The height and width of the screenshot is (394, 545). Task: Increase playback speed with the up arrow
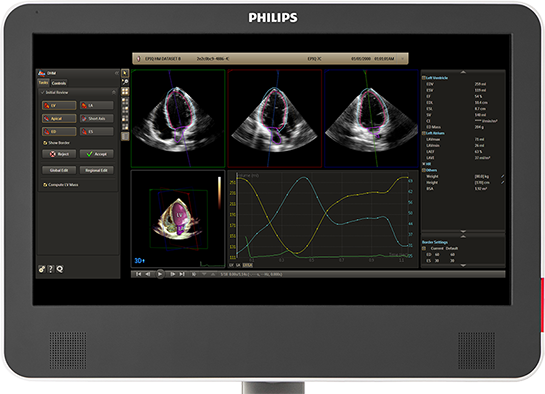tap(213, 274)
